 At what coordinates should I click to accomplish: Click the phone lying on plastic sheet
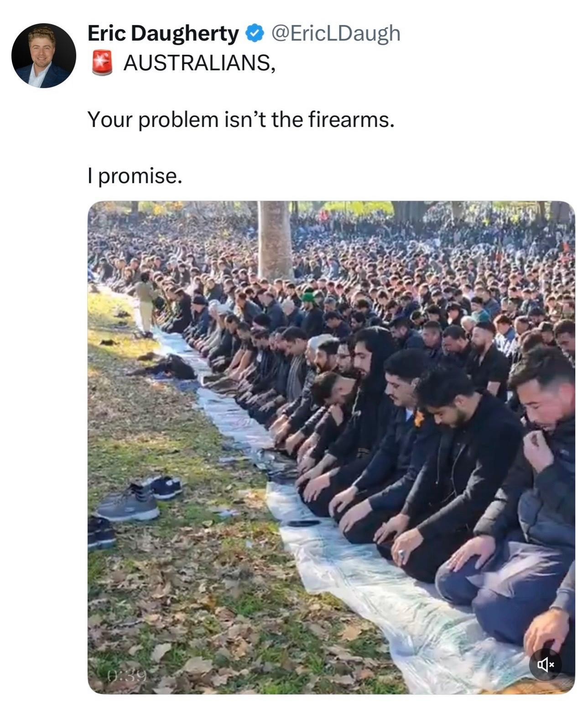(303, 523)
